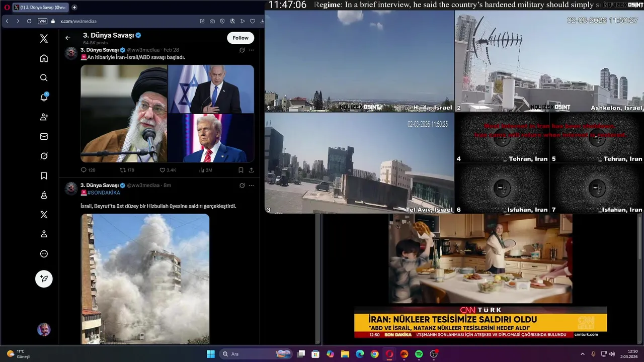The image size is (644, 362).
Task: Compose a new post button
Action: pyautogui.click(x=44, y=279)
